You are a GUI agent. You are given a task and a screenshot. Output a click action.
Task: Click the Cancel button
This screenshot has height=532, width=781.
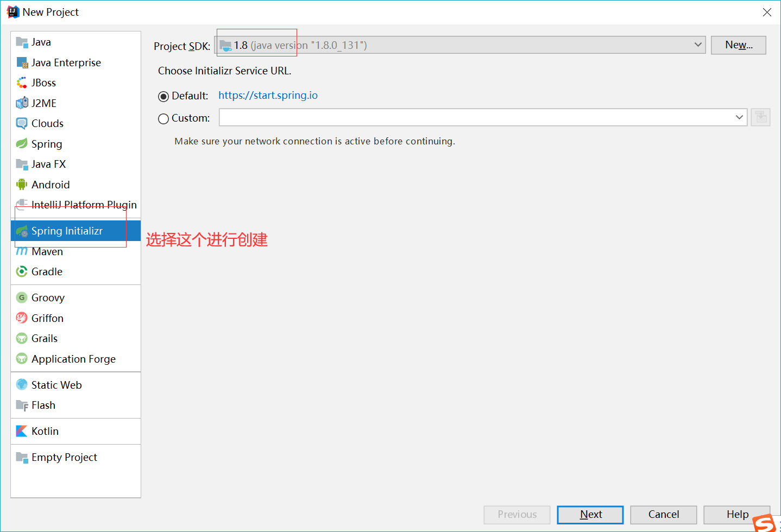664,515
